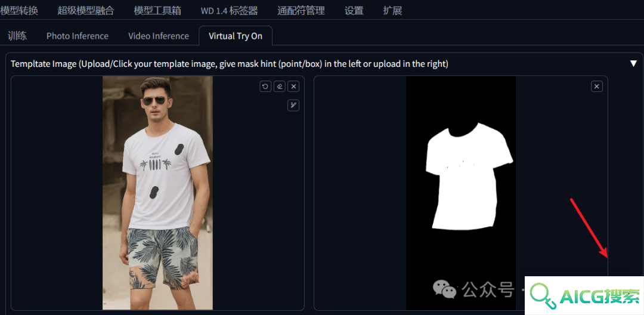The width and height of the screenshot is (644, 315).
Task: Collapse the Templtate Image section triangle
Action: (x=633, y=64)
